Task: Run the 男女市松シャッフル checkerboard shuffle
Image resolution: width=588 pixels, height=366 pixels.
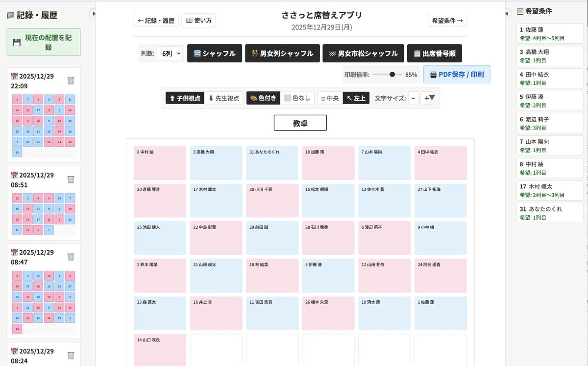Action: [x=363, y=53]
